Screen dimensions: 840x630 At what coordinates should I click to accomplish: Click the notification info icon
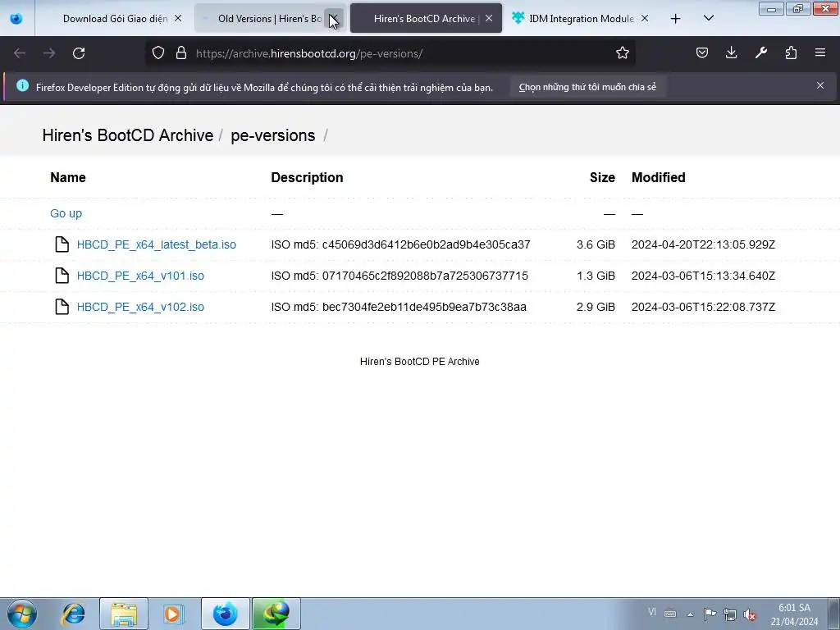pyautogui.click(x=22, y=85)
